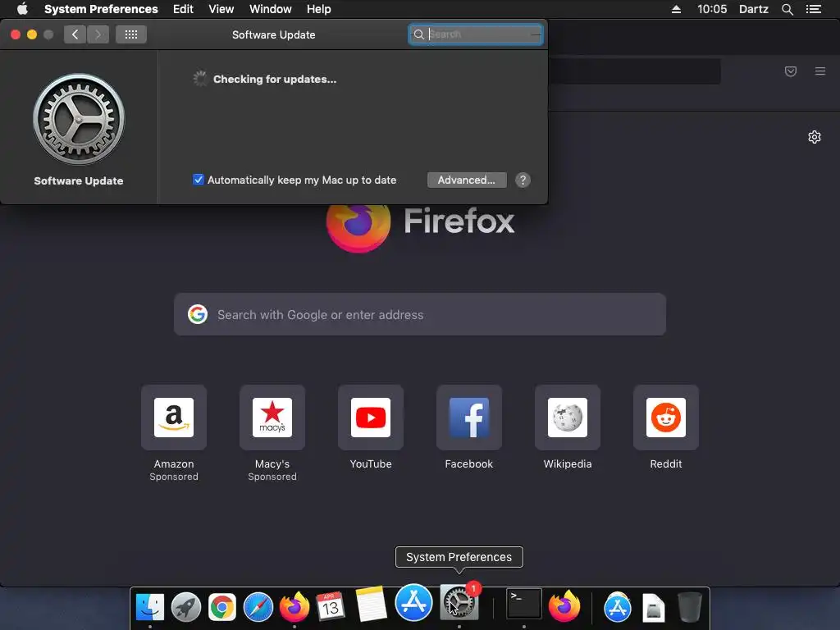The image size is (840, 630).
Task: Go back in System Preferences
Action: click(75, 34)
